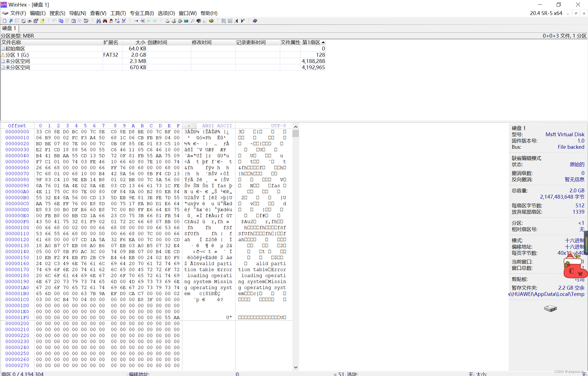Click the Print toolbar icon

pos(29,21)
